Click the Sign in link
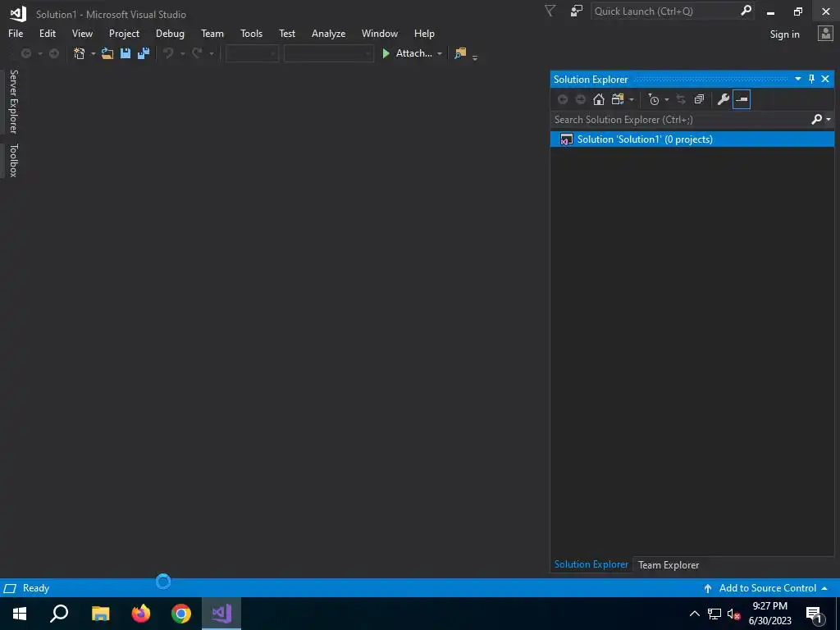Screen dimensions: 840x630 click(784, 34)
